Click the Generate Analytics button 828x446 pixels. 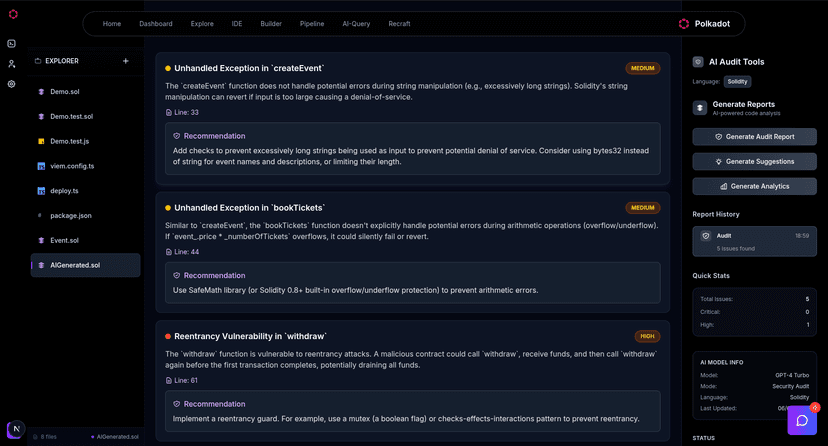[754, 186]
